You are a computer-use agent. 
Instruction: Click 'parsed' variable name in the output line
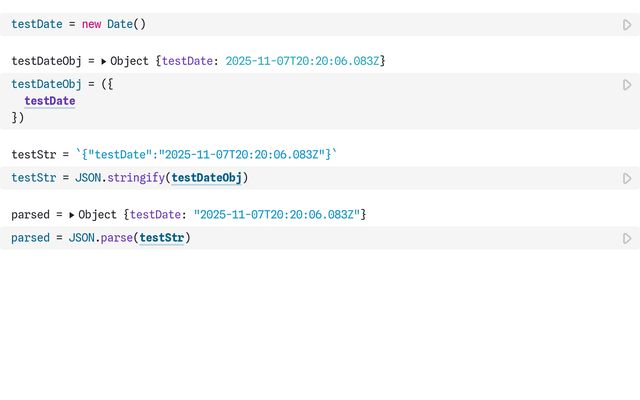pyautogui.click(x=31, y=215)
